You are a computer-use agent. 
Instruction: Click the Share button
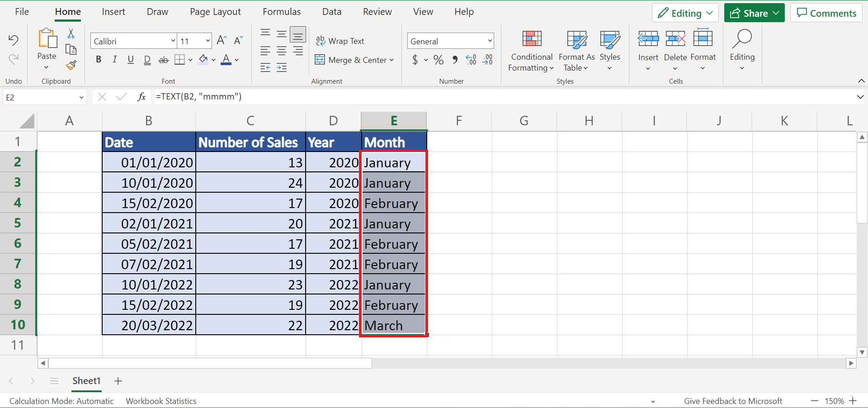coord(754,13)
